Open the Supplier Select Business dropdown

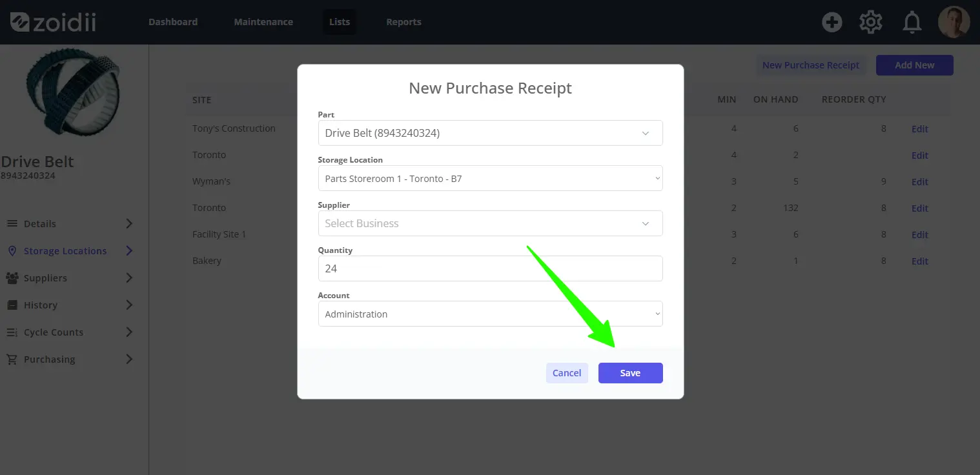point(490,223)
